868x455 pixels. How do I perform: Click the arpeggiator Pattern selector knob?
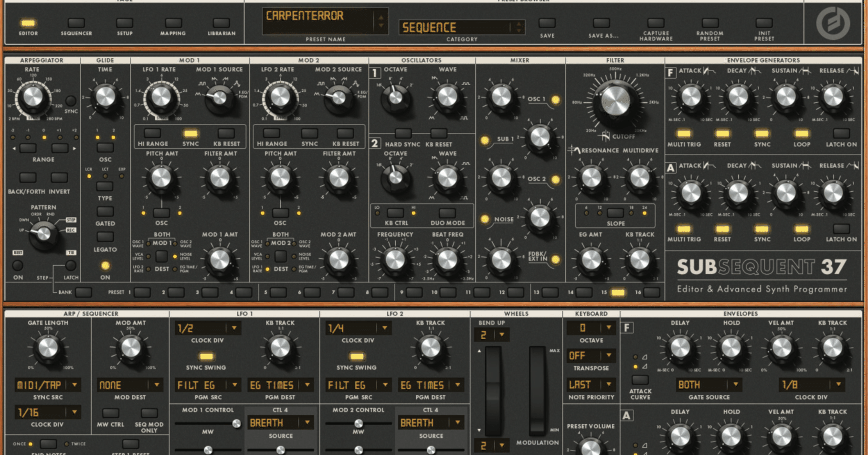coord(43,234)
